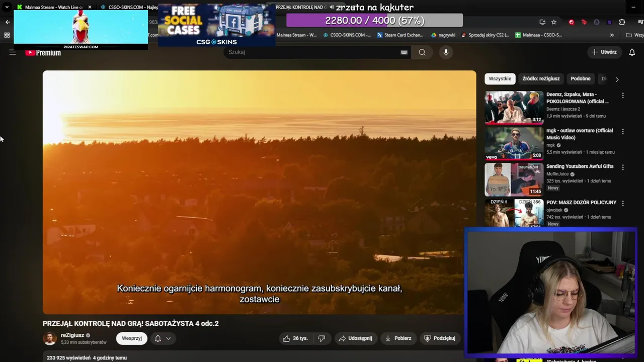This screenshot has width=644, height=362.
Task: Select the Podobne filter chip
Action: tap(581, 78)
